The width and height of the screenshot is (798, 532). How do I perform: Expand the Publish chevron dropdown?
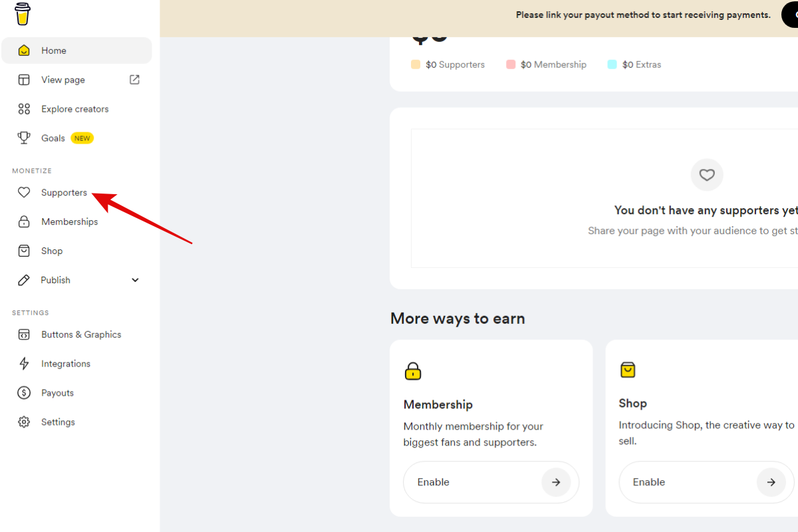[135, 280]
